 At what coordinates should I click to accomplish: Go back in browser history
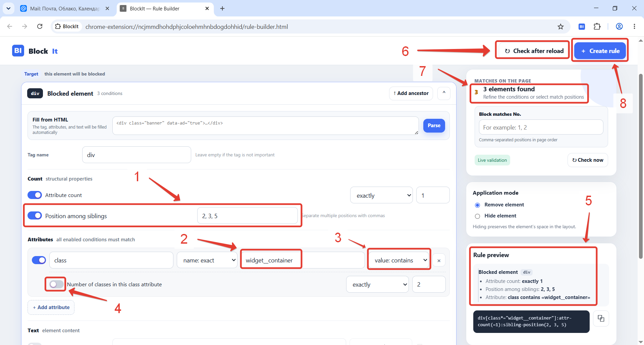pos(10,27)
